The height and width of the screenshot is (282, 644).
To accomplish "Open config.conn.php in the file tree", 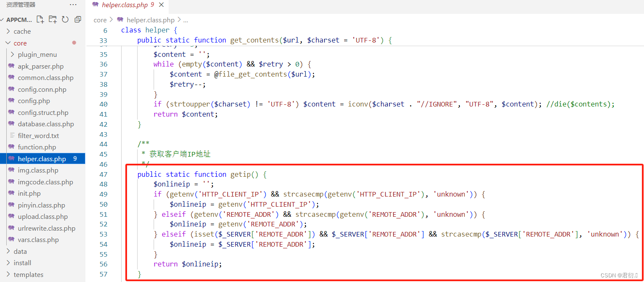I will (43, 89).
